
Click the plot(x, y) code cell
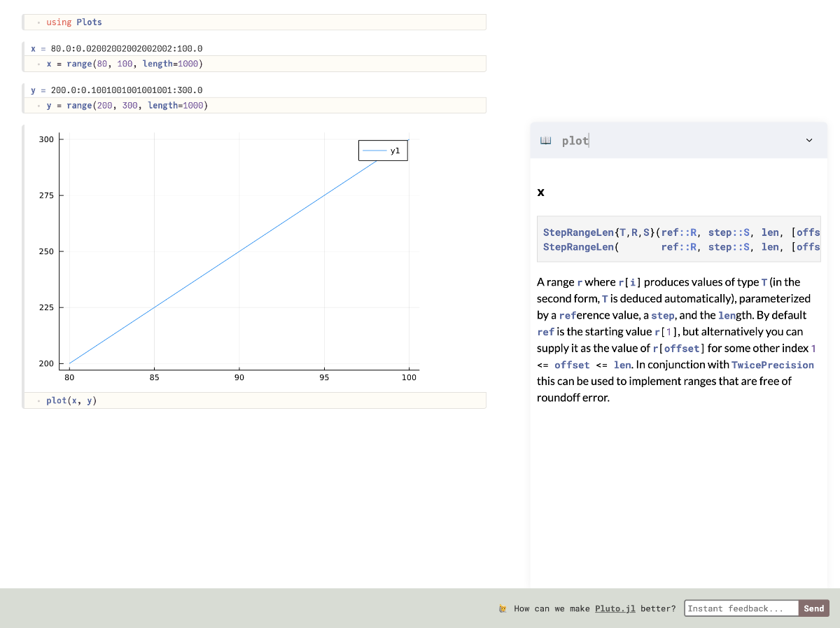coord(255,400)
